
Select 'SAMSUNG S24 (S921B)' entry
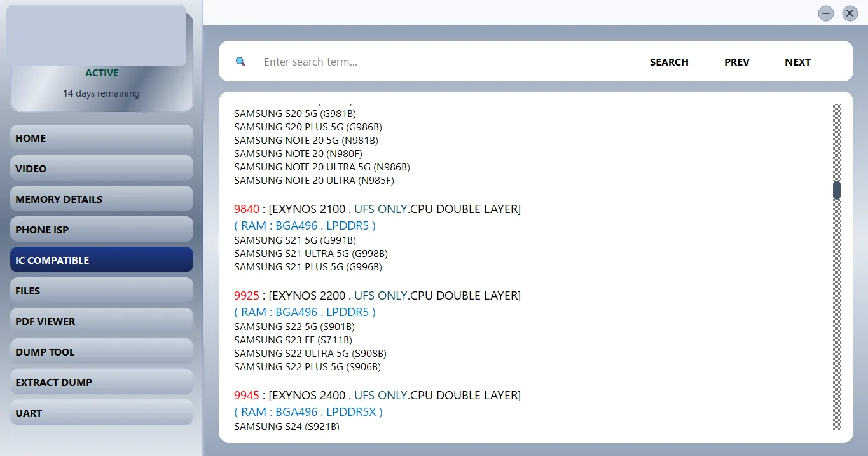[x=287, y=426]
